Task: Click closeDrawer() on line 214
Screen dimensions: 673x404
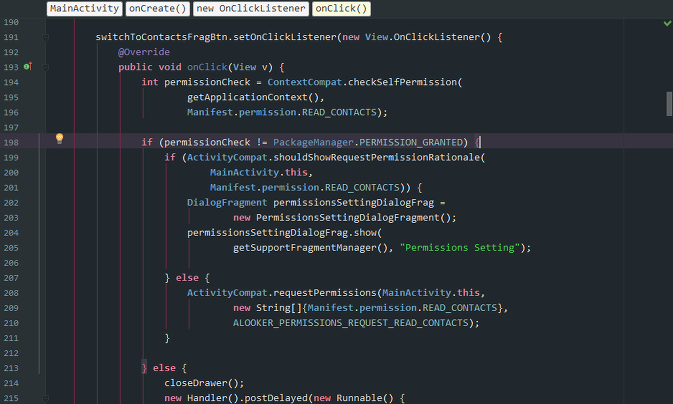Action: pyautogui.click(x=202, y=383)
